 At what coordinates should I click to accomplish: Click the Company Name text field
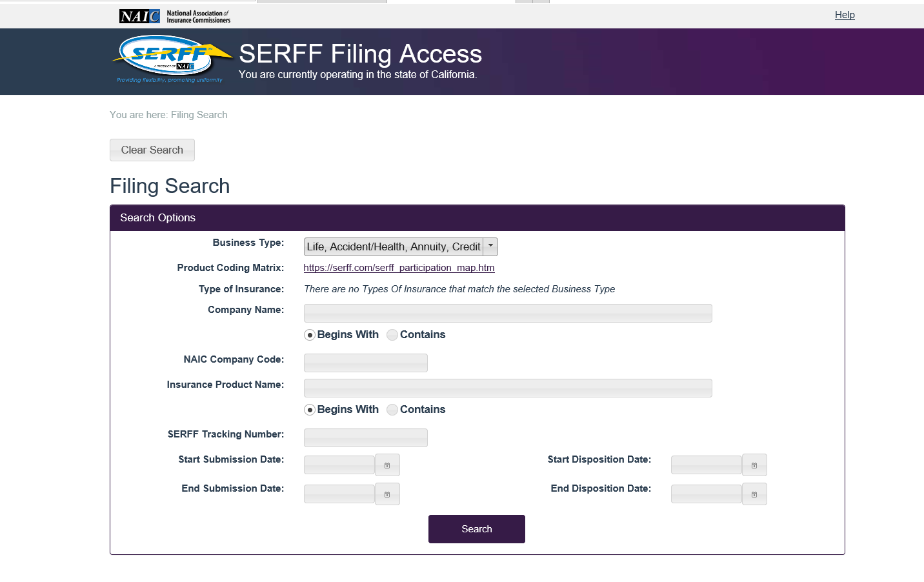pos(508,314)
